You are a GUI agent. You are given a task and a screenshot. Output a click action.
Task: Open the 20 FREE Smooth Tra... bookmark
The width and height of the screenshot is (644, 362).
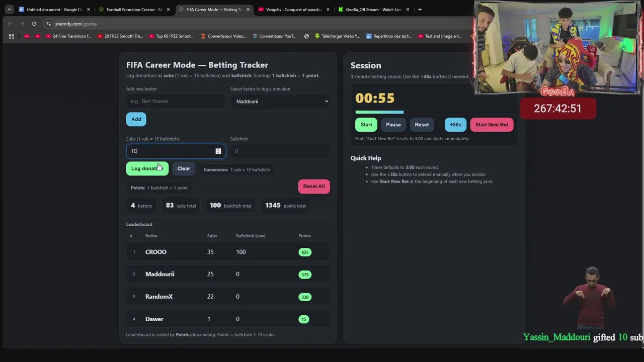pos(120,36)
